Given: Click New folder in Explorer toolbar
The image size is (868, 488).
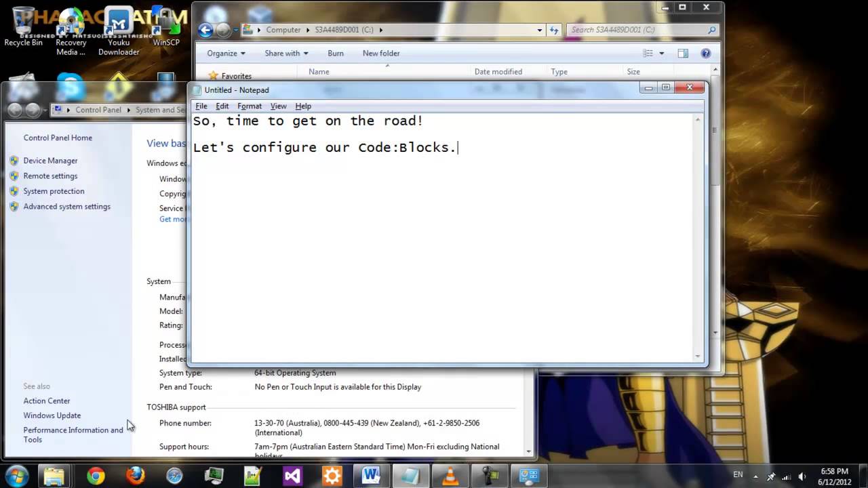Looking at the screenshot, I should [x=381, y=53].
